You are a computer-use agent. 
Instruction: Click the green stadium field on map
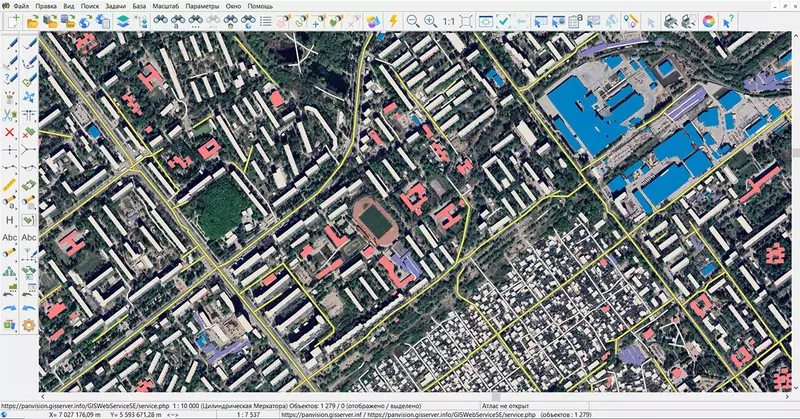tap(374, 219)
